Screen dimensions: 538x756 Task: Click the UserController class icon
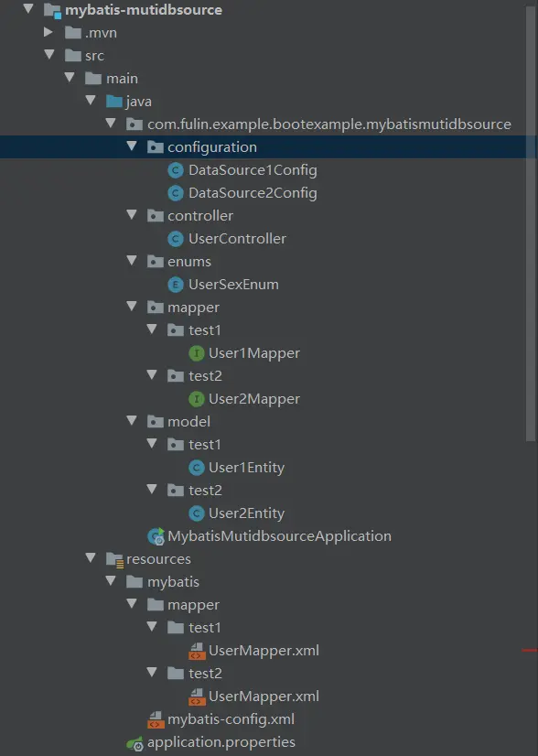pyautogui.click(x=175, y=239)
